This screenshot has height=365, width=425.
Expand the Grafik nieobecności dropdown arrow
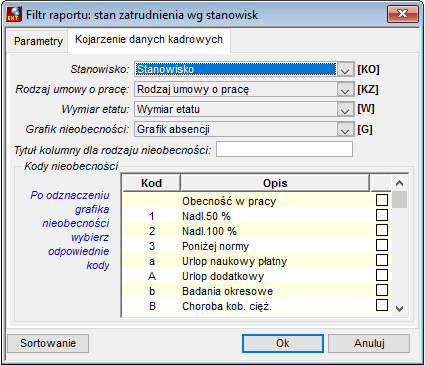(x=345, y=129)
